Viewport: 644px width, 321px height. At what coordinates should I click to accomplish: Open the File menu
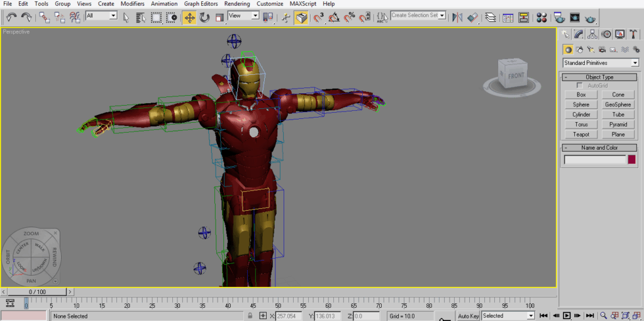(8, 4)
